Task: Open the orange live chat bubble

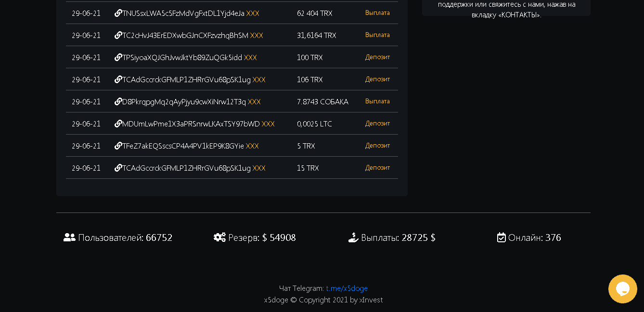Action: click(622, 289)
